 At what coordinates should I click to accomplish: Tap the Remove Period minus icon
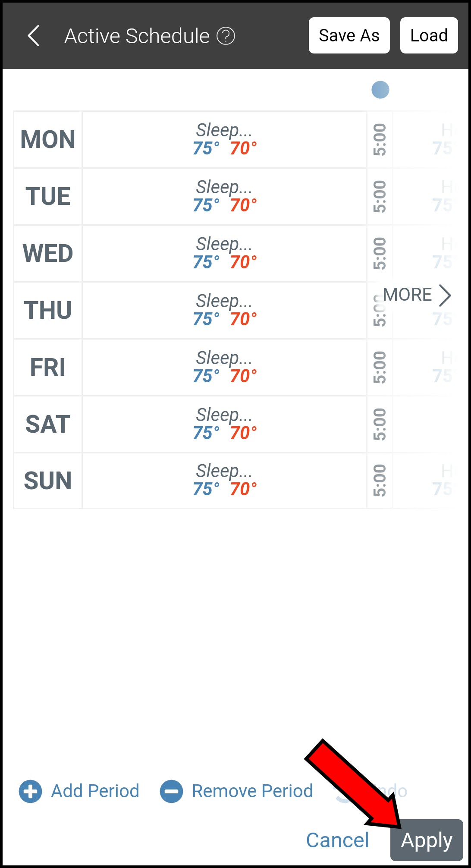pos(171,792)
